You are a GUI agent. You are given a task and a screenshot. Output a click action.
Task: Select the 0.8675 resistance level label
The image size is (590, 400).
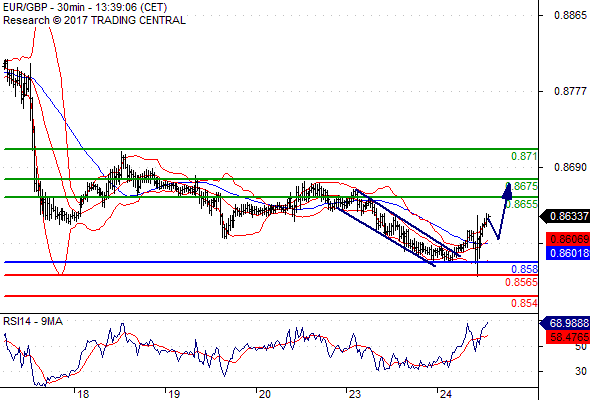click(522, 186)
